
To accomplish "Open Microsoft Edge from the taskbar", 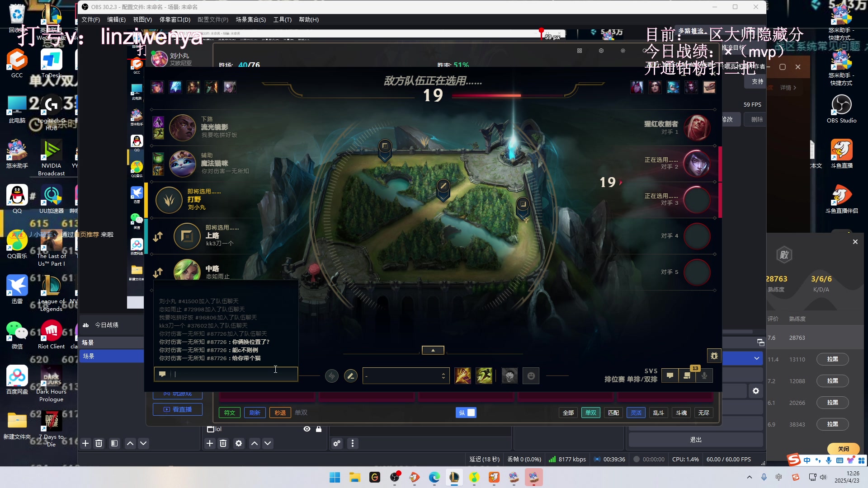I will click(434, 477).
